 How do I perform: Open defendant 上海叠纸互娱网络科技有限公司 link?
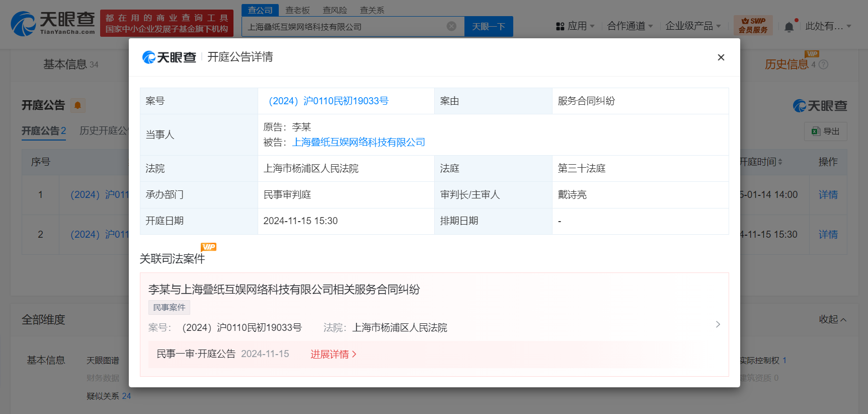point(358,143)
